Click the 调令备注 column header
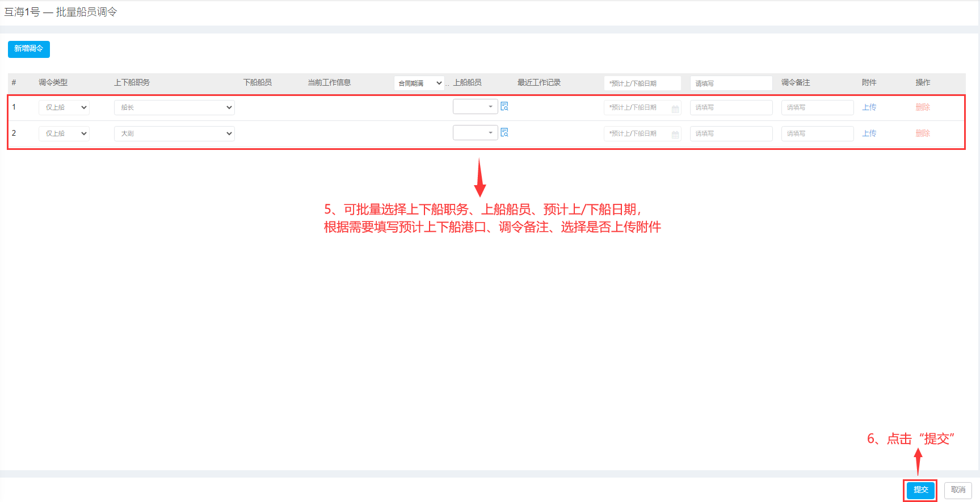Screen dimensions: 980x502 (x=795, y=82)
